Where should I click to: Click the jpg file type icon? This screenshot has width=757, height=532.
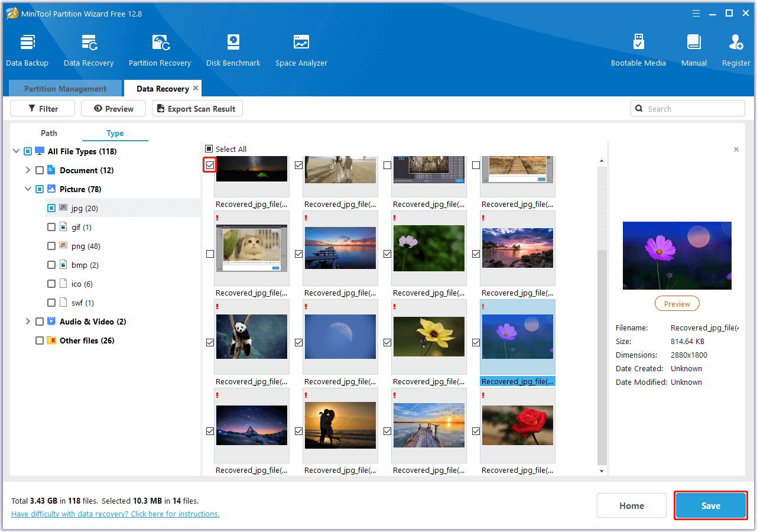click(x=63, y=208)
